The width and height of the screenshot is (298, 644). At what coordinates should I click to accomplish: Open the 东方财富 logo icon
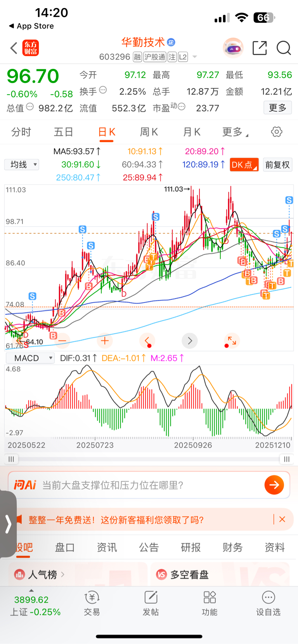31,48
